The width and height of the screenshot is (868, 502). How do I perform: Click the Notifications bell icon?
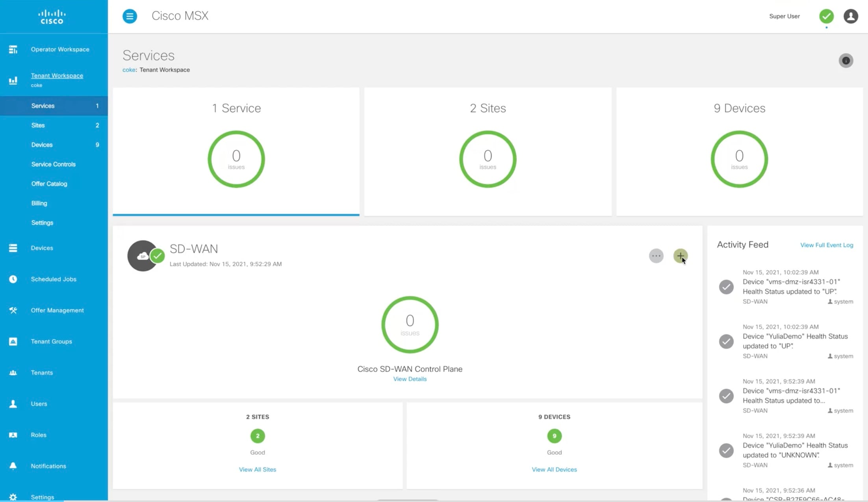pos(13,466)
